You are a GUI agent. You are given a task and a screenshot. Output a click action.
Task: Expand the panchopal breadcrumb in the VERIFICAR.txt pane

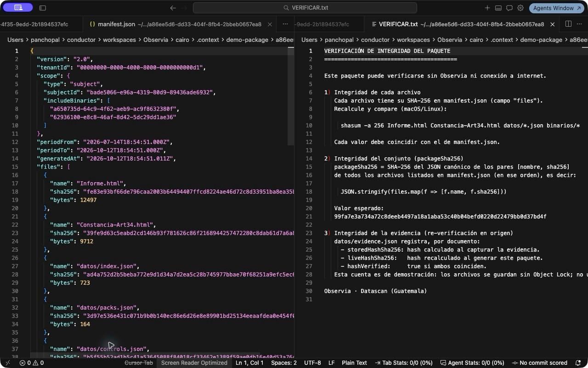pos(339,40)
